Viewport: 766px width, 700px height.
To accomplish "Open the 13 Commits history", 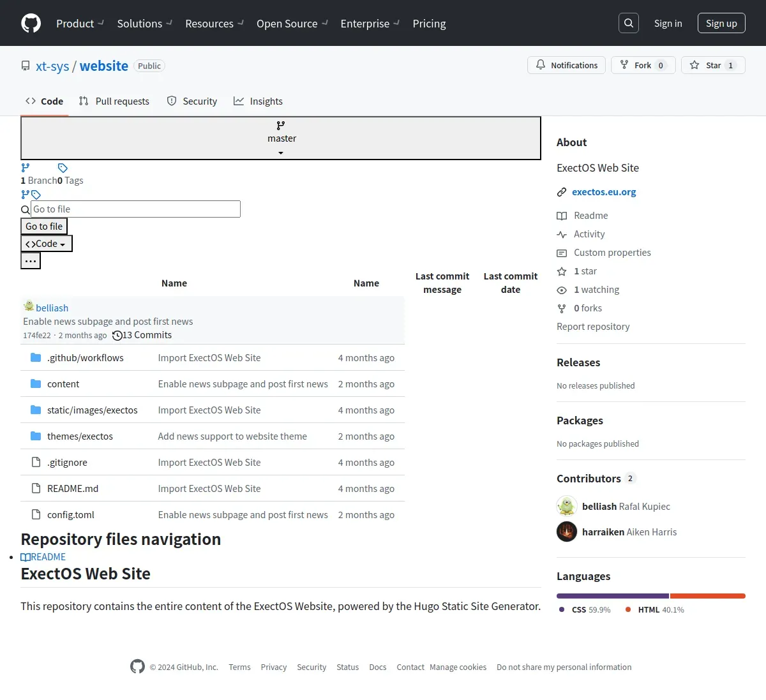I will coord(142,335).
